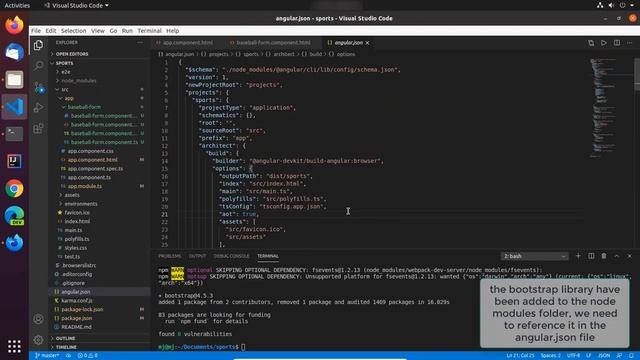Switch to baseball-form.component.html tab
The image size is (640, 360).
pyautogui.click(x=273, y=43)
